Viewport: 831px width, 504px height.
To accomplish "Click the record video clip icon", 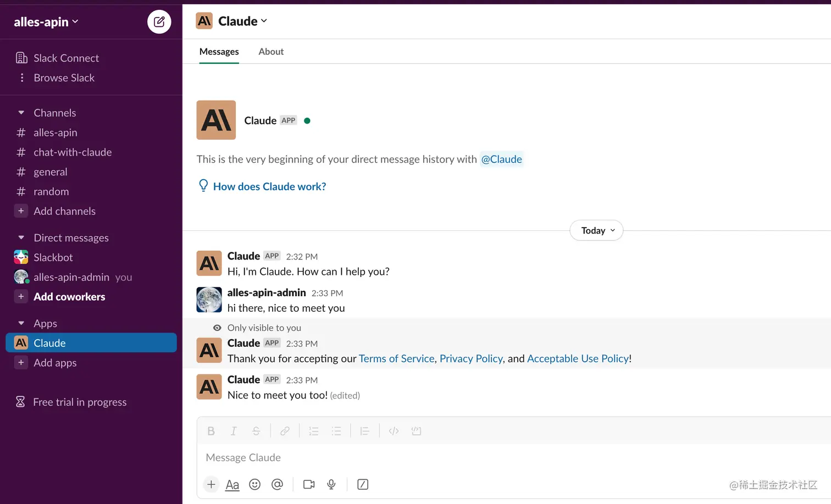I will tap(309, 484).
